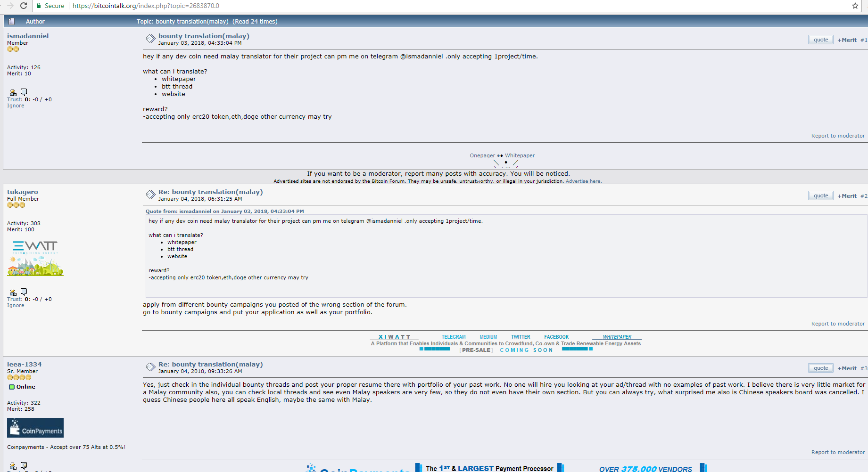Click leea-1334's CoinPayments avatar

click(x=35, y=428)
